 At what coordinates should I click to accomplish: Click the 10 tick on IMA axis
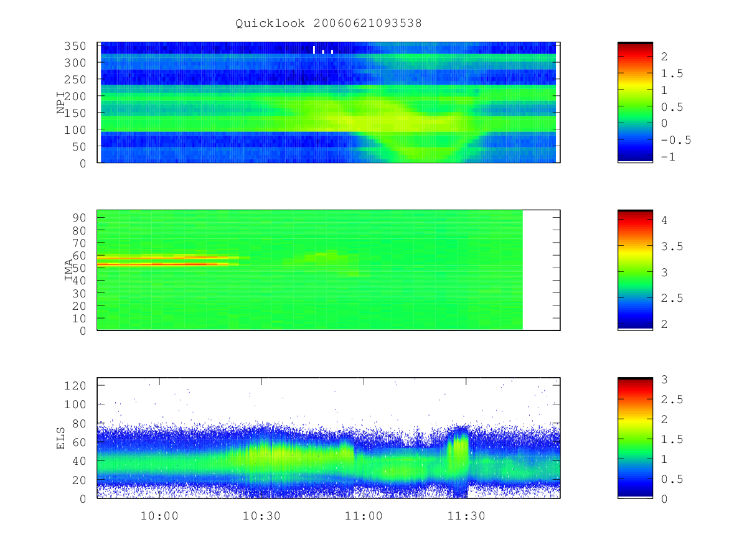80,319
